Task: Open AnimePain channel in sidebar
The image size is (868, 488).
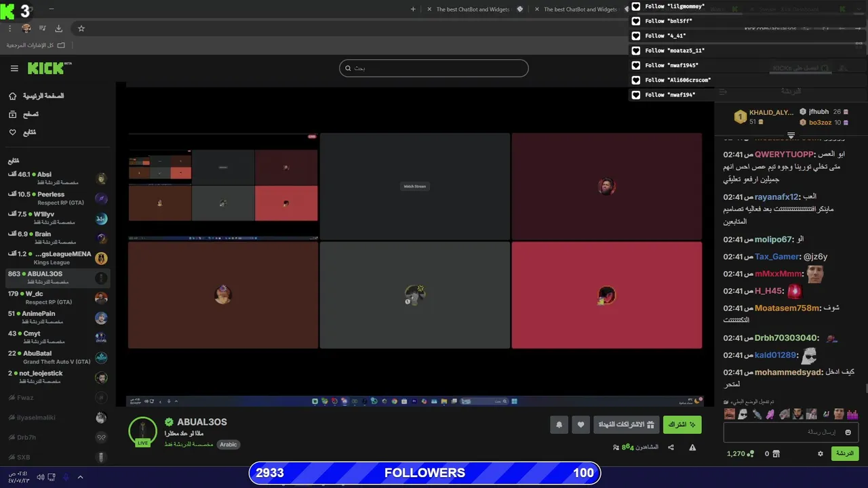Action: pyautogui.click(x=58, y=318)
